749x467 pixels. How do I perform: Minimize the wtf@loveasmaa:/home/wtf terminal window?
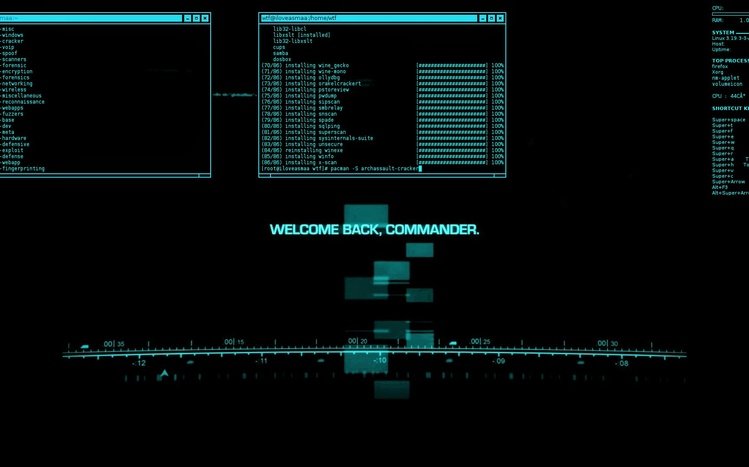483,18
